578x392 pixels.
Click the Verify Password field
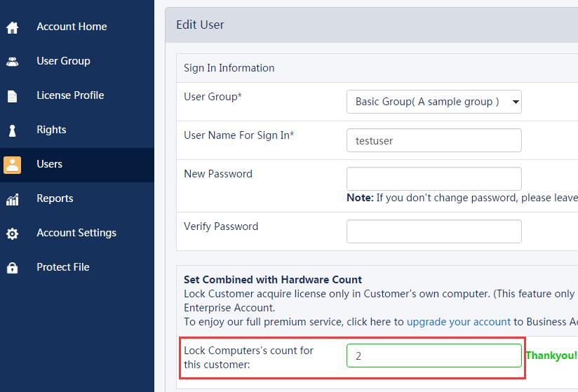click(x=433, y=231)
